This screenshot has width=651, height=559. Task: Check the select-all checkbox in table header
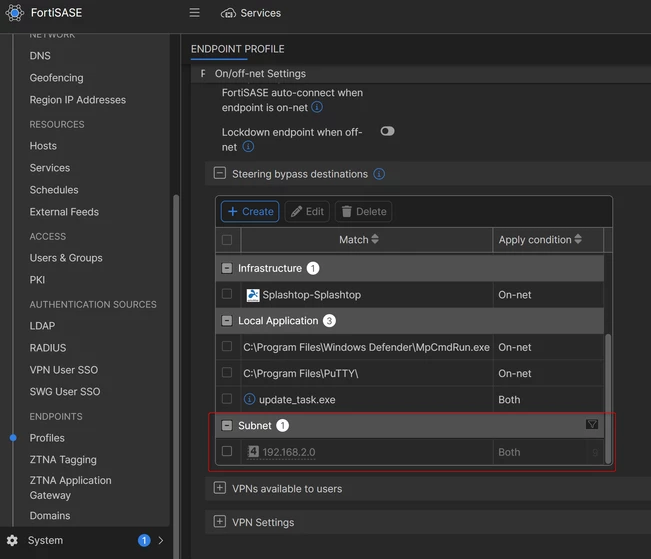(227, 240)
